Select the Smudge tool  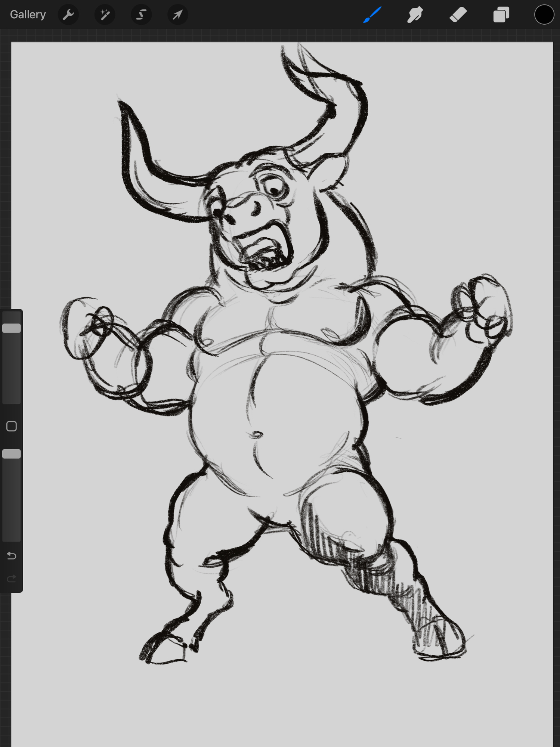(415, 15)
